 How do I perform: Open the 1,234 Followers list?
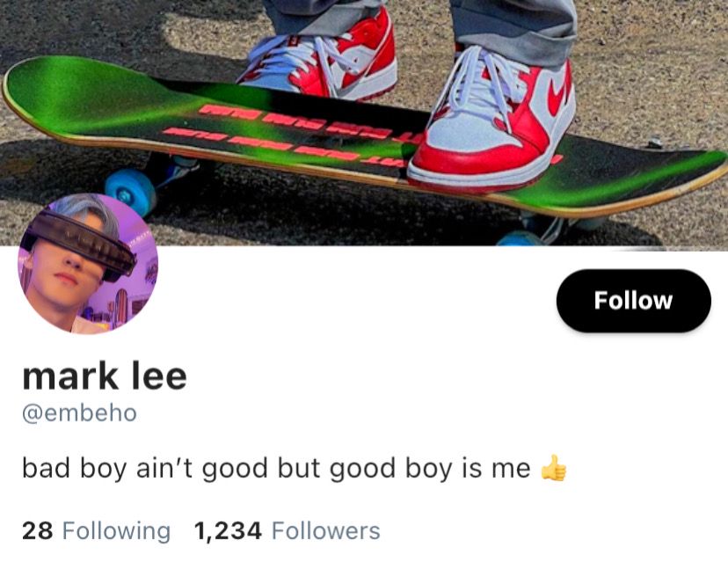click(x=287, y=531)
